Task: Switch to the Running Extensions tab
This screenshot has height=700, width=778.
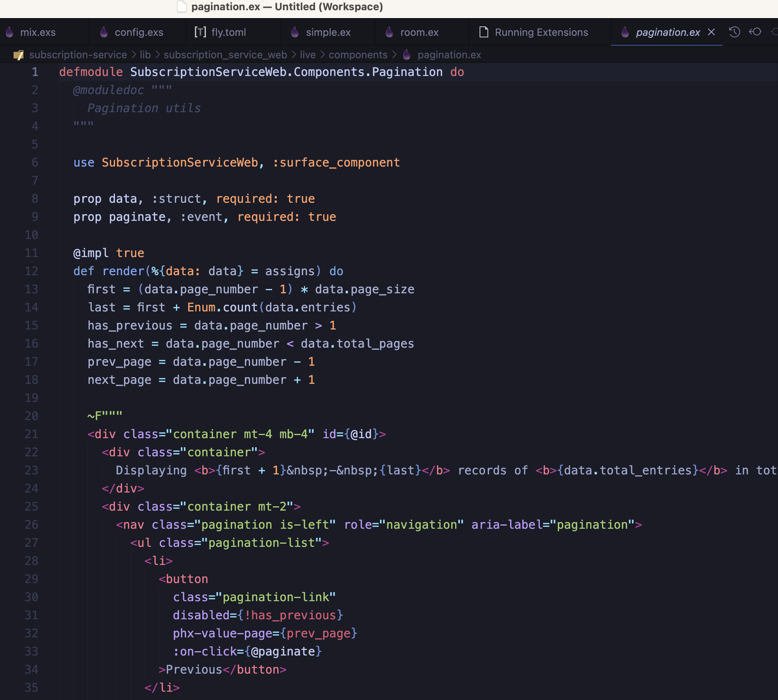Action: click(542, 32)
